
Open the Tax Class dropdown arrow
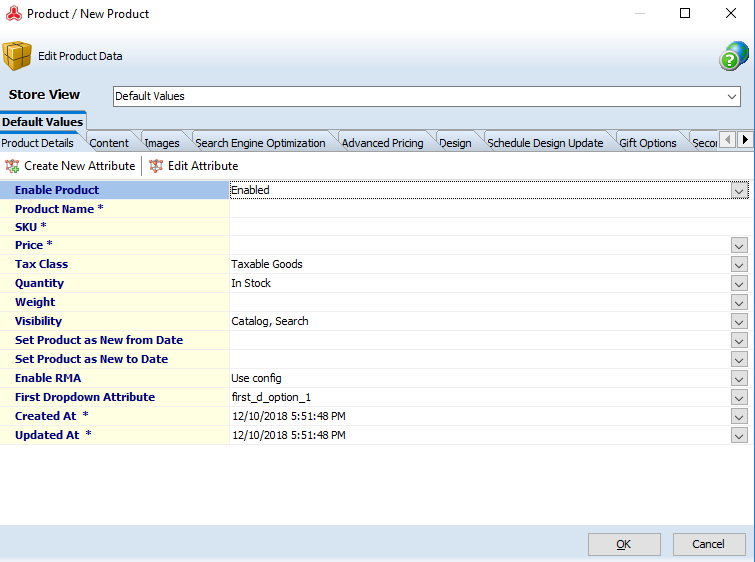point(739,264)
